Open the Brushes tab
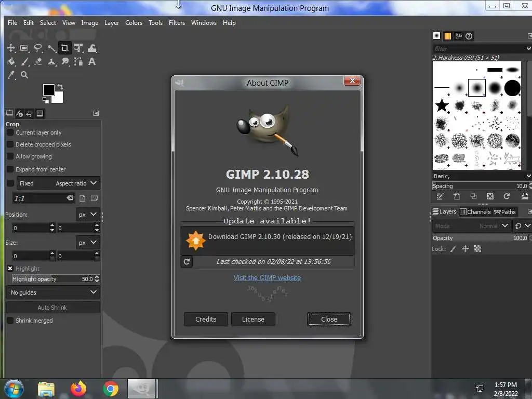Viewport: 532px width, 399px height. click(x=436, y=36)
